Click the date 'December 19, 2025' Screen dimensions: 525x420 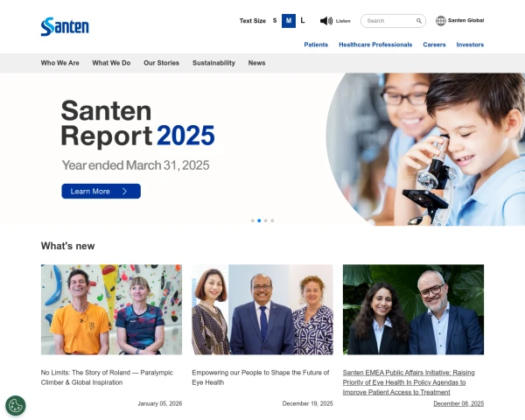coord(307,403)
